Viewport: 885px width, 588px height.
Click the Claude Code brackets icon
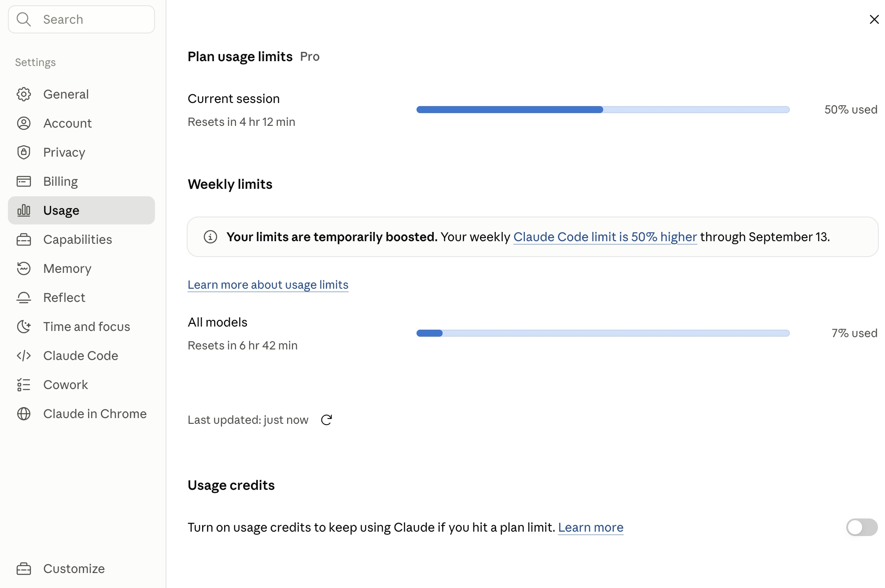(24, 356)
